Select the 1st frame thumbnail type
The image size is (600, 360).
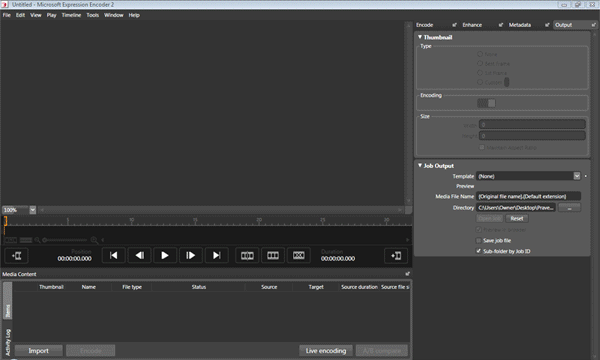pyautogui.click(x=479, y=72)
